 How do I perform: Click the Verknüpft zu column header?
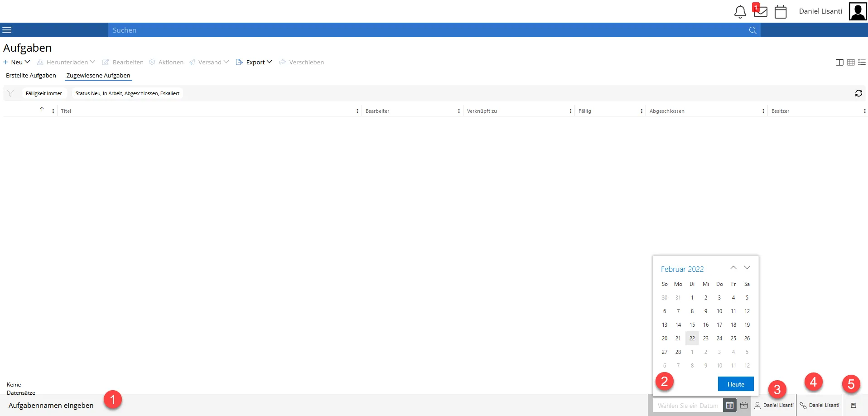coord(482,111)
